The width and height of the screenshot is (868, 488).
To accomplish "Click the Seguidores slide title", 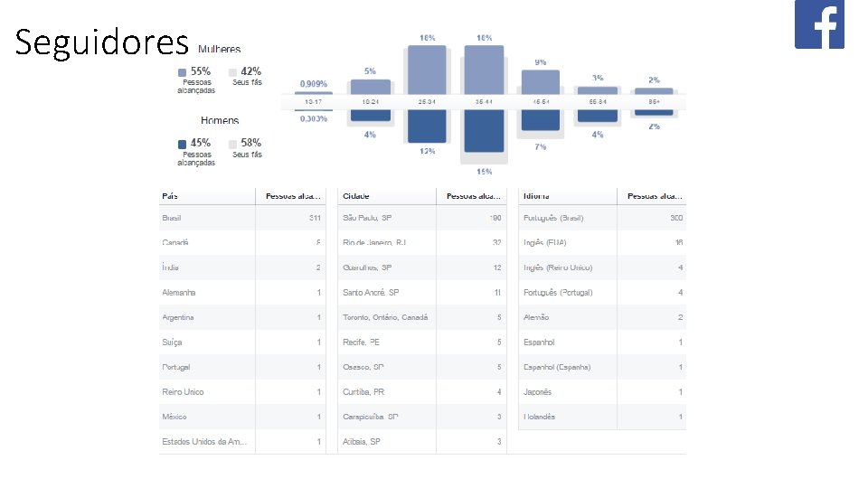I will tap(101, 42).
